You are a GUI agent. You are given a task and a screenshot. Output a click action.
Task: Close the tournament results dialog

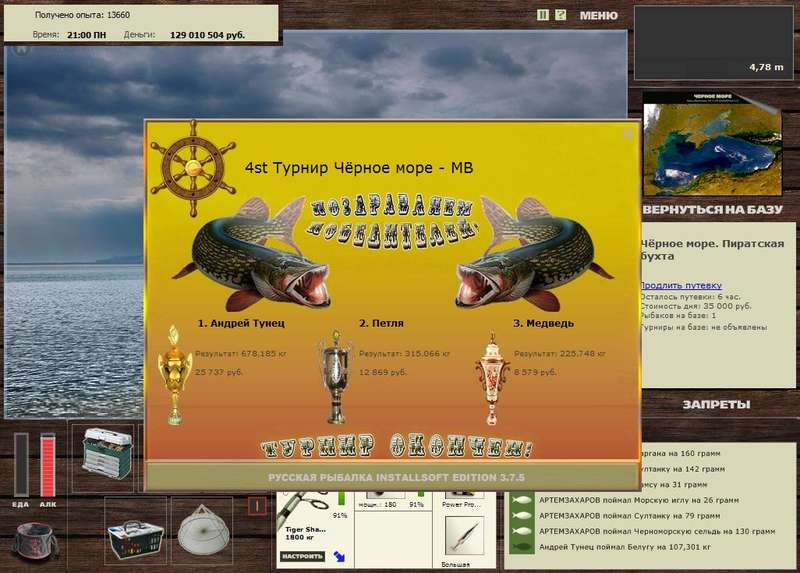tap(629, 134)
